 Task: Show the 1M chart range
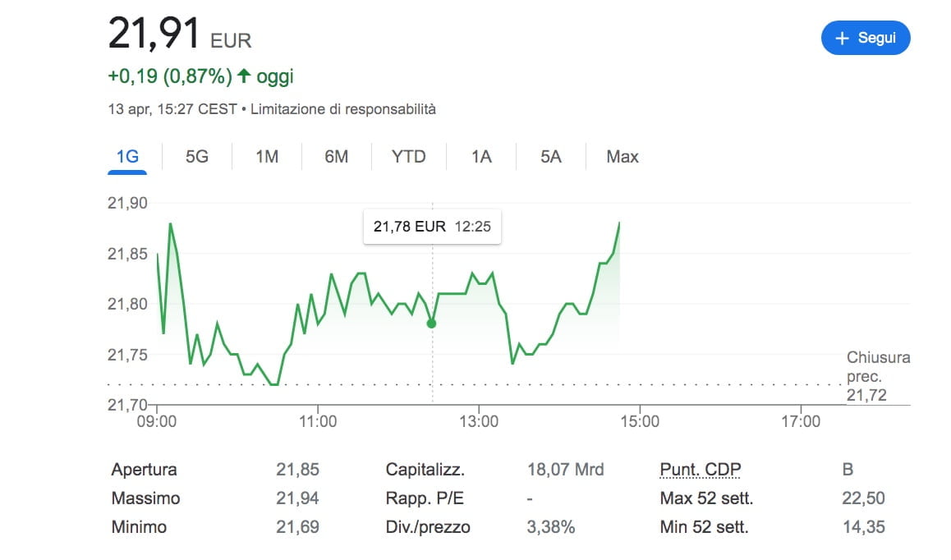point(267,156)
